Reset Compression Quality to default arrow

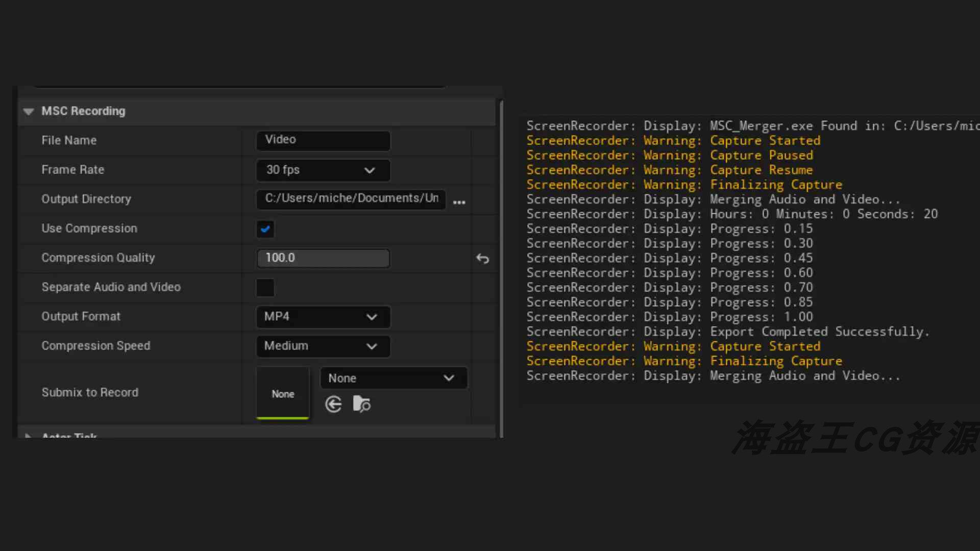[482, 259]
